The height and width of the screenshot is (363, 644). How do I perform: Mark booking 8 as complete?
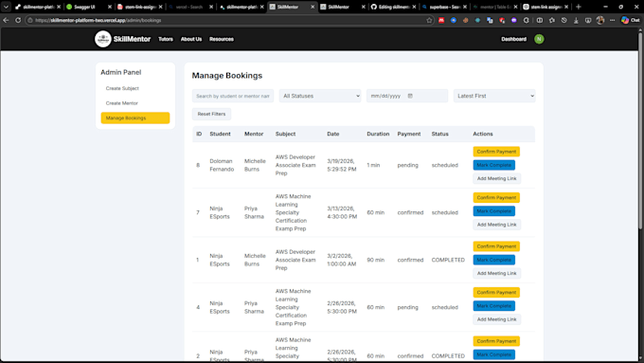tap(493, 165)
